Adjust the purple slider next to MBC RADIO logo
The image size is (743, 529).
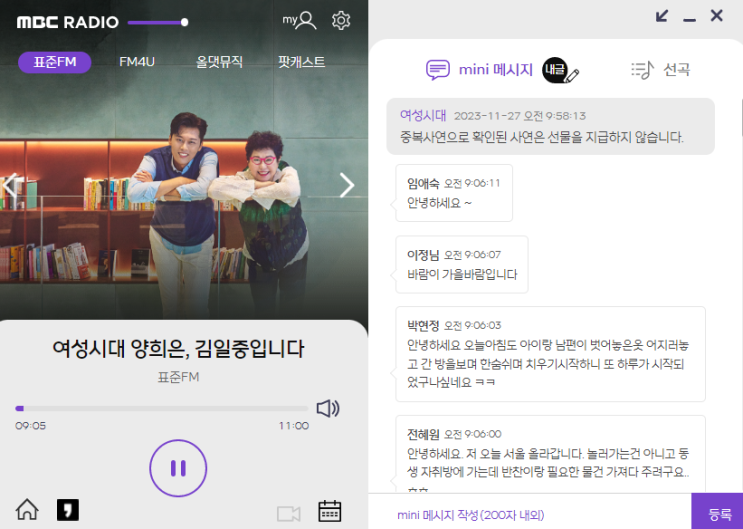(x=158, y=22)
